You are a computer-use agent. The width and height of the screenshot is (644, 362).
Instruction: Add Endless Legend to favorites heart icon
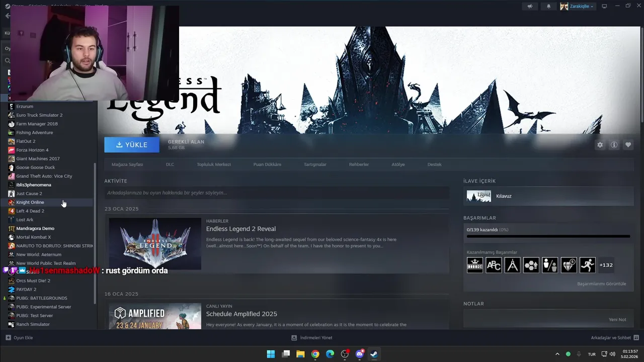[628, 145]
